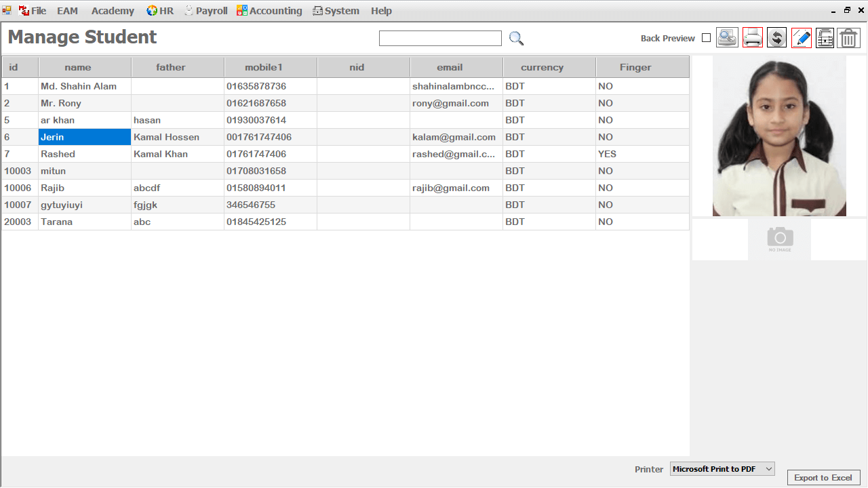This screenshot has width=868, height=488.
Task: Click the printer icon to print
Action: 753,38
